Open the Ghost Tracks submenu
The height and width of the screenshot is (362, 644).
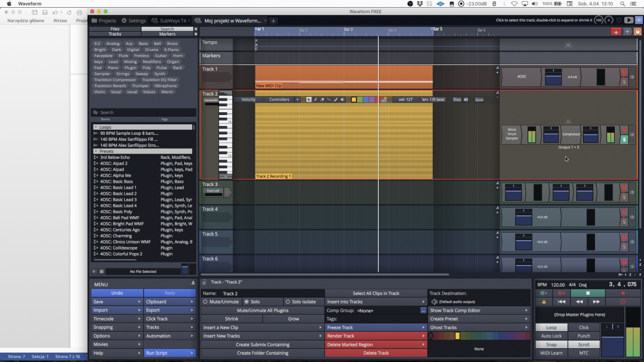479,327
